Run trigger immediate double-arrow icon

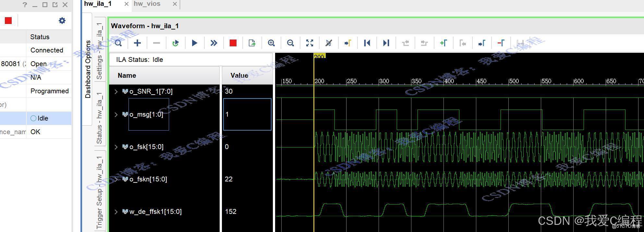pyautogui.click(x=214, y=43)
